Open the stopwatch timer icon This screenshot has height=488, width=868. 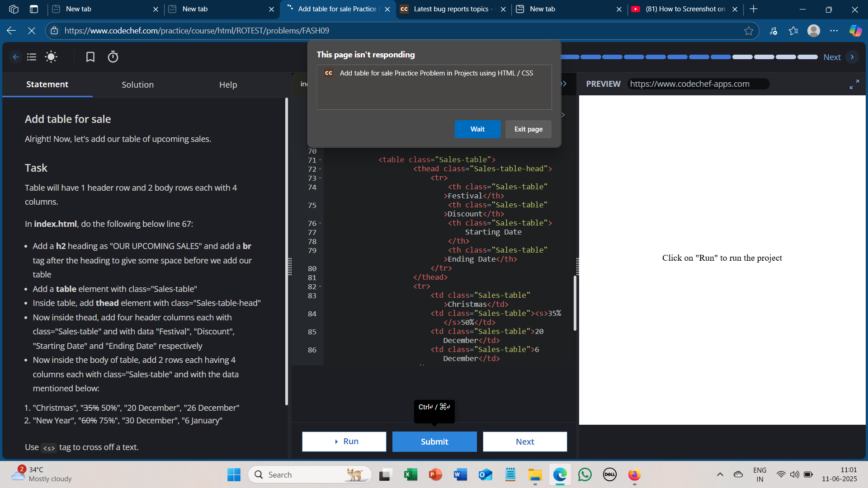(x=113, y=57)
